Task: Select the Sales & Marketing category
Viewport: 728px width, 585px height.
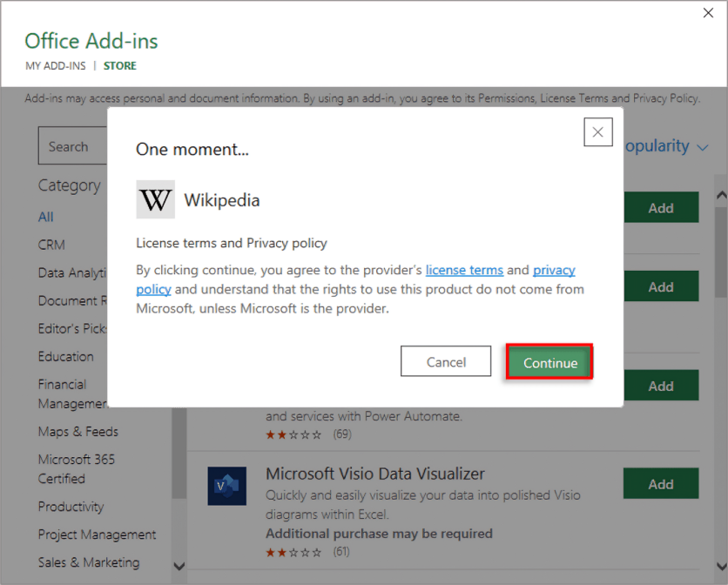Action: point(89,562)
